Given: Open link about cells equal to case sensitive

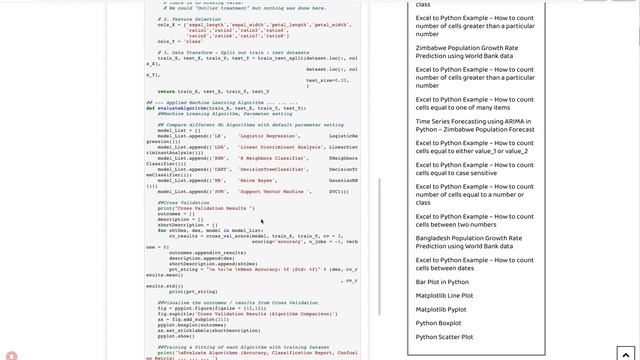Looking at the screenshot, I should tap(475, 169).
